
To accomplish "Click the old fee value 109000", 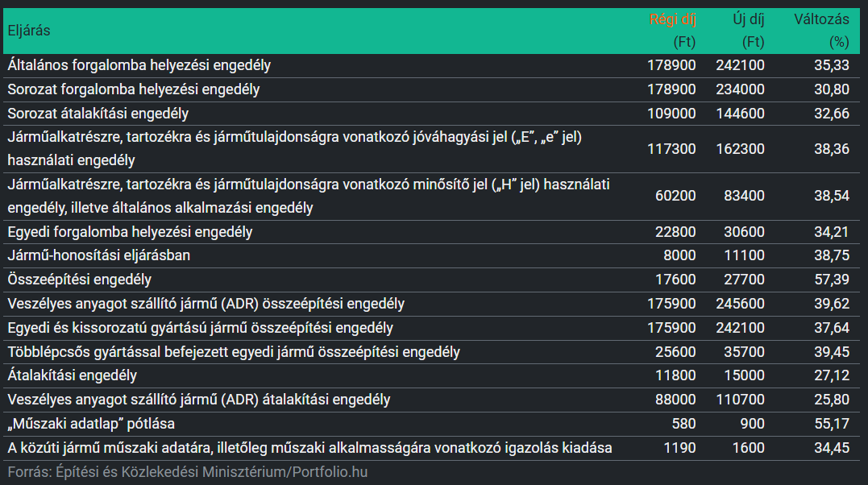I will pyautogui.click(x=671, y=114).
